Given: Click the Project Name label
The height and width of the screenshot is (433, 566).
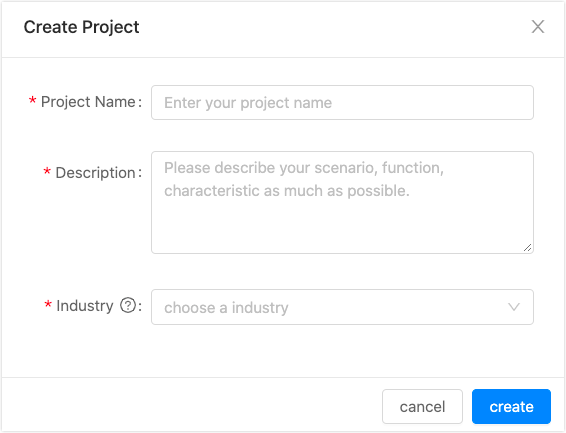Looking at the screenshot, I should 88,102.
